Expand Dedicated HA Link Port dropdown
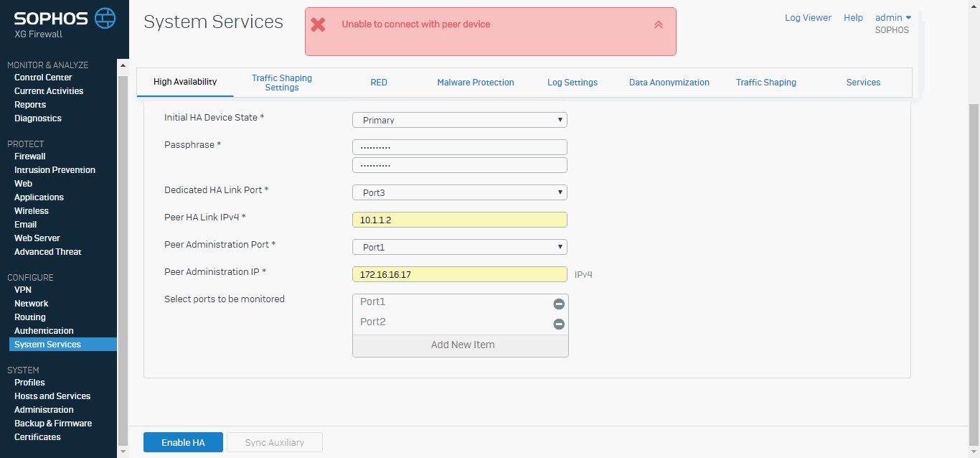 click(460, 192)
